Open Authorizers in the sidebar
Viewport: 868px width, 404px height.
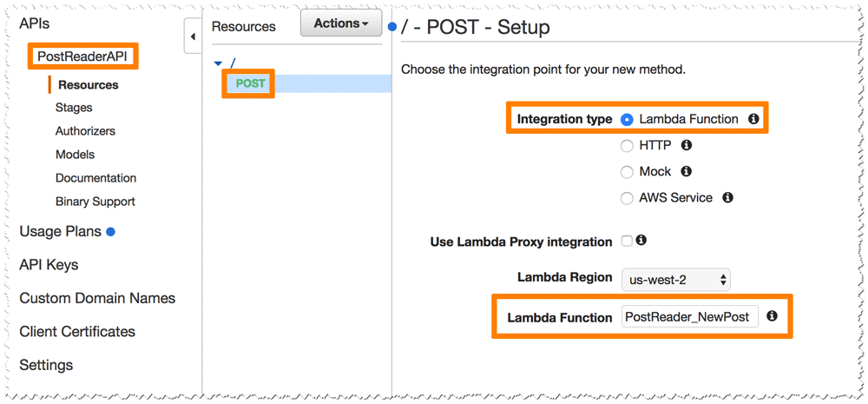[x=85, y=131]
